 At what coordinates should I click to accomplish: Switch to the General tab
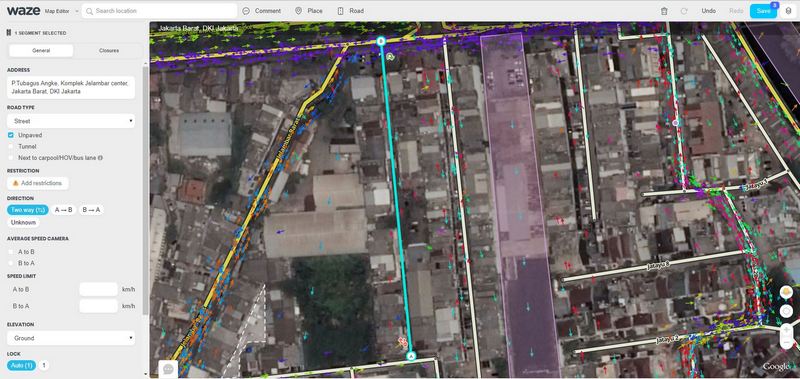tap(41, 50)
